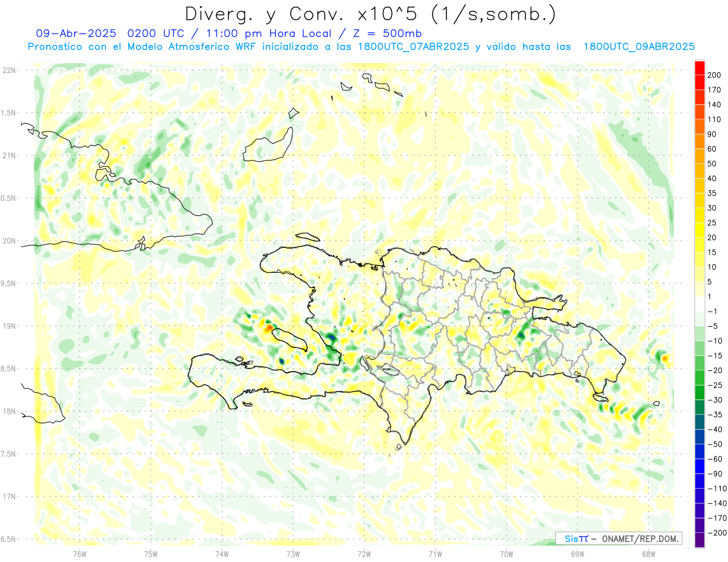Click the "17N" latitude label
Screen dimensions: 728x562
point(8,497)
